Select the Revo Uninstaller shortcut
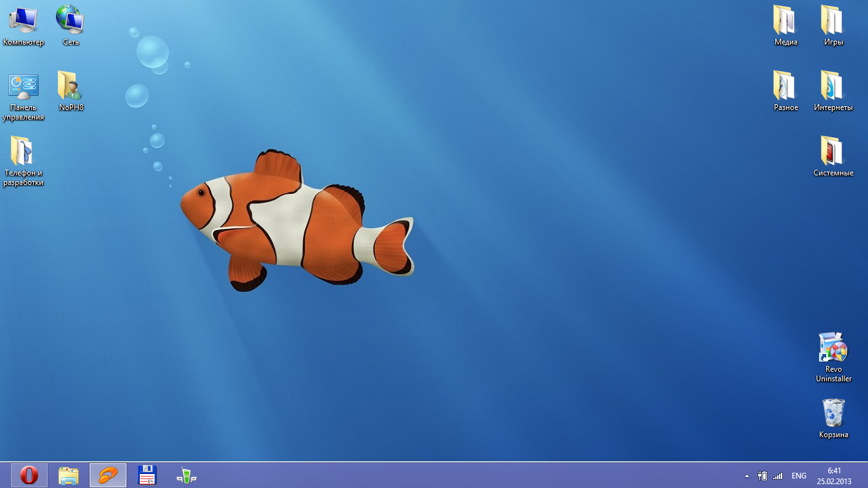This screenshot has width=868, height=488. (x=833, y=357)
